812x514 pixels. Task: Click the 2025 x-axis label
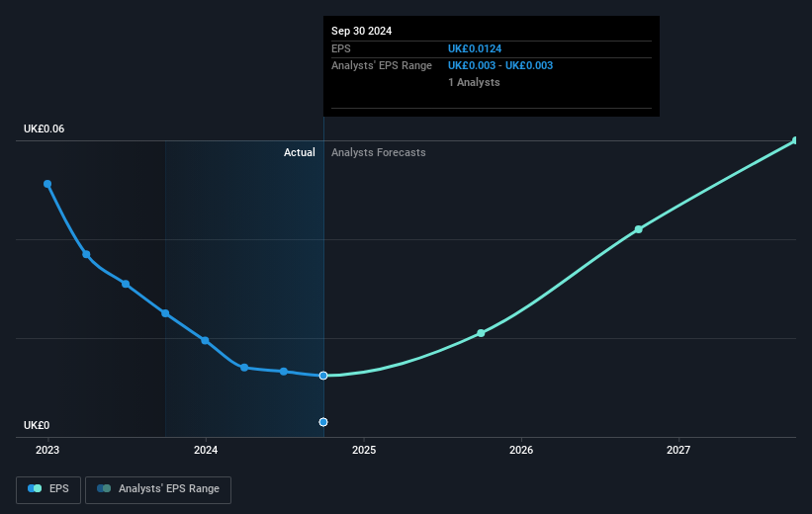click(x=364, y=450)
